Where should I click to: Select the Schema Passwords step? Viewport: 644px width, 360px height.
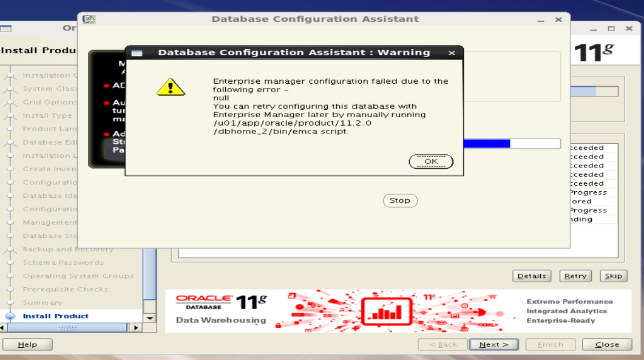63,263
